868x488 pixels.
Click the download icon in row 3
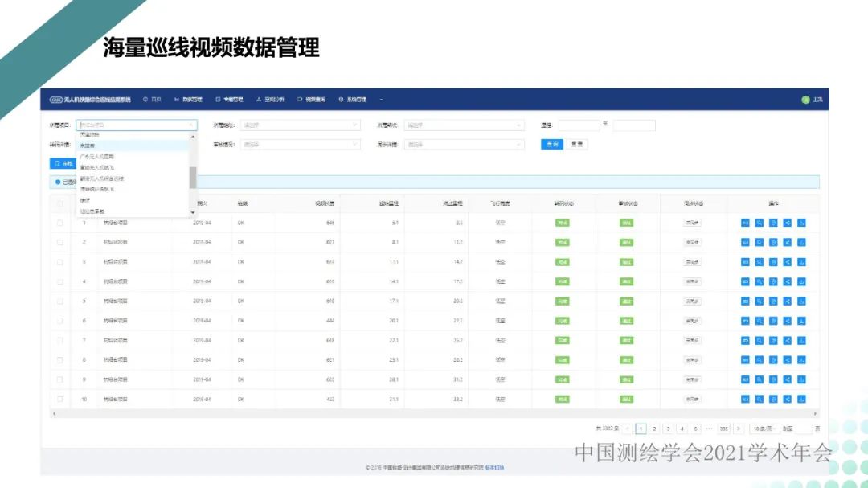click(x=801, y=261)
